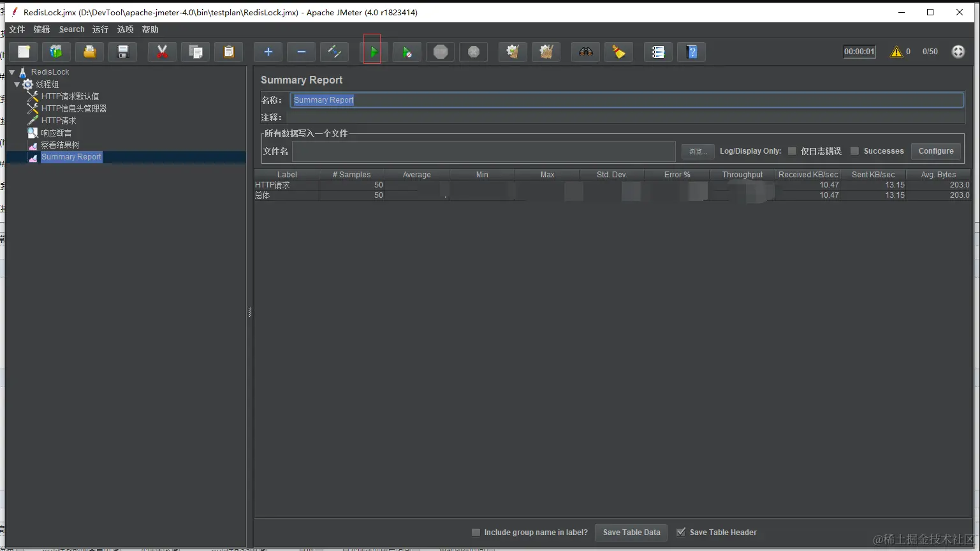This screenshot has height=551, width=980.
Task: Open the 运行 menu
Action: (x=100, y=29)
